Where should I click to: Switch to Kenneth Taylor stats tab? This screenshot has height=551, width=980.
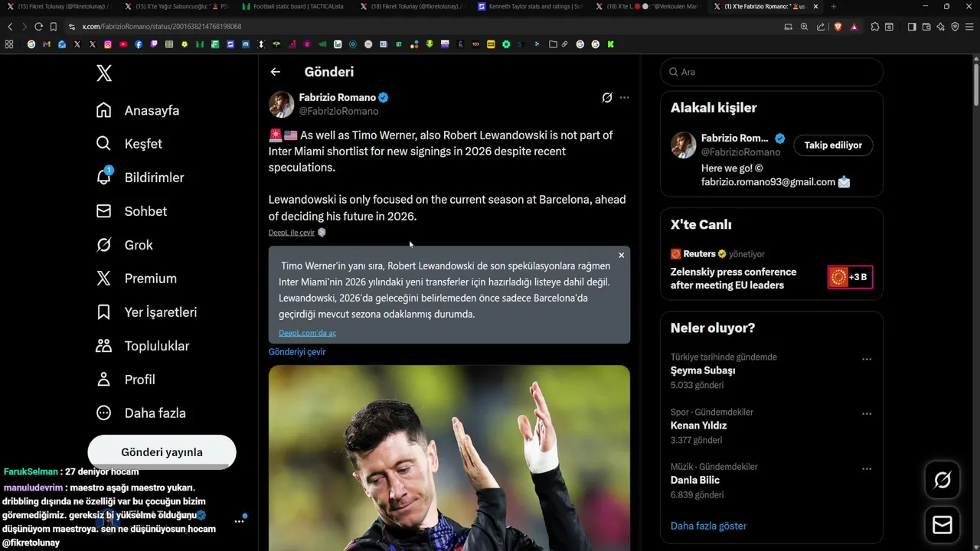pyautogui.click(x=528, y=6)
